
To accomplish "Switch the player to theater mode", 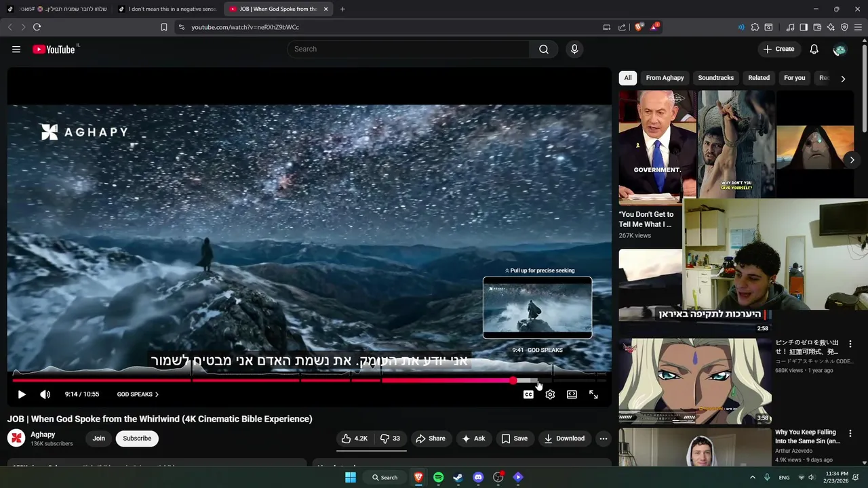I will [x=572, y=394].
